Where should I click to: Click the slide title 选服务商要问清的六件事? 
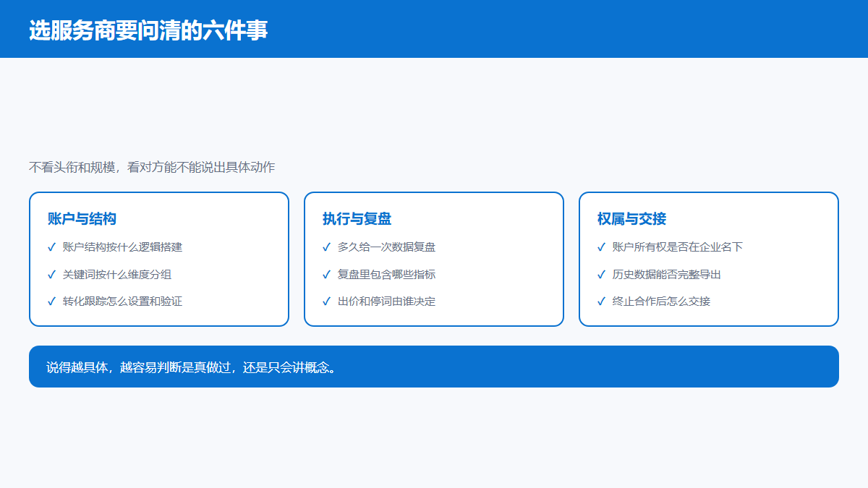click(x=148, y=30)
